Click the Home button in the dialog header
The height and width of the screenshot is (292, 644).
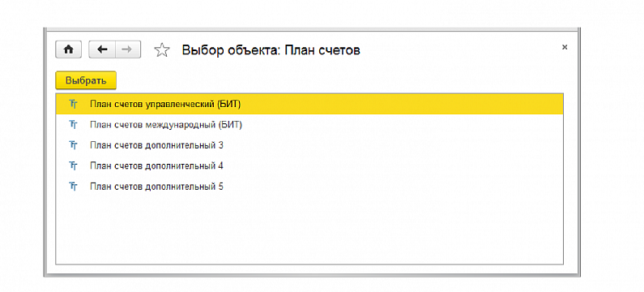click(69, 49)
